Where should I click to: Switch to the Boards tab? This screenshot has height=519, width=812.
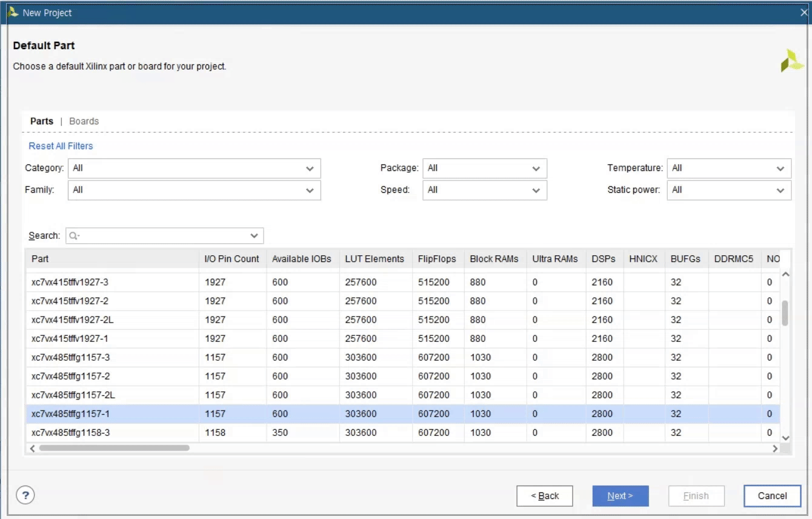(x=84, y=121)
